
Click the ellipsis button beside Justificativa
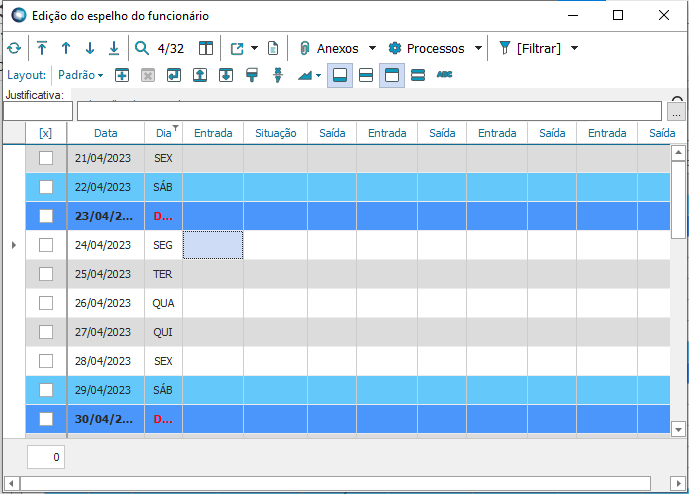tap(677, 112)
